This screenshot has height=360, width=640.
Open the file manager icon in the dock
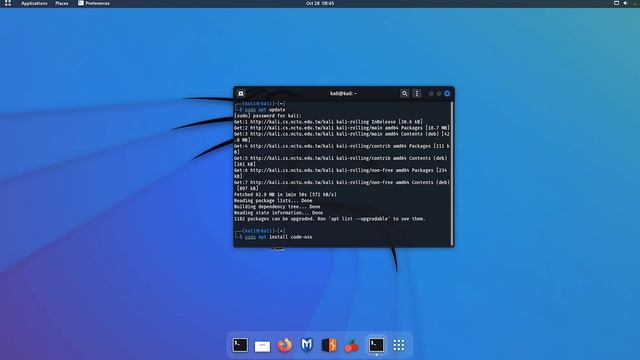point(262,346)
